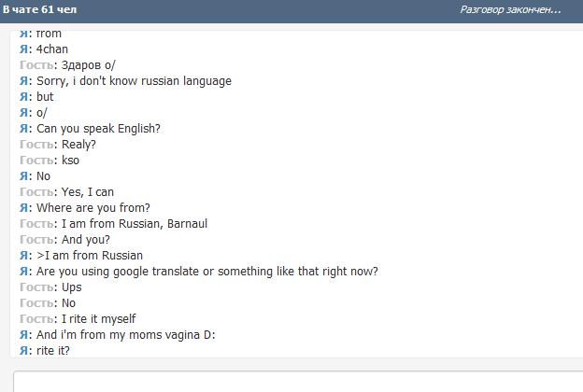Screen dimensions: 583x392
Task: Click the single-word 'but' message
Action: 45,96
